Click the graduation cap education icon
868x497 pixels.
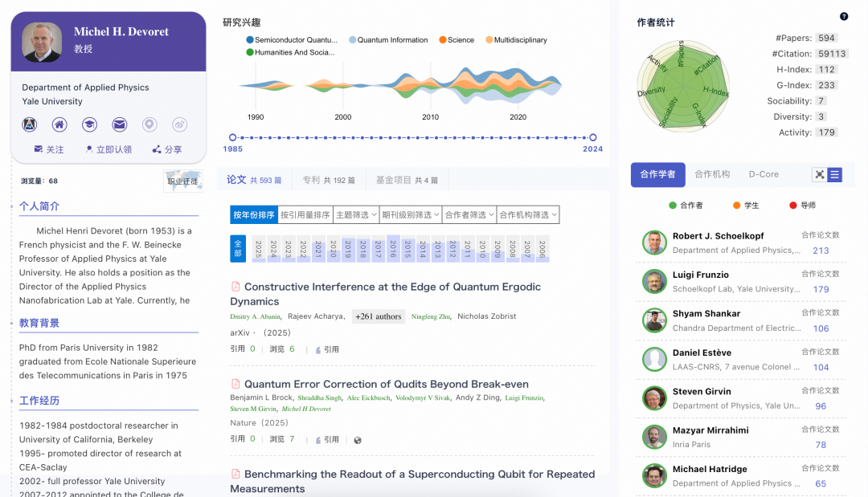[89, 124]
